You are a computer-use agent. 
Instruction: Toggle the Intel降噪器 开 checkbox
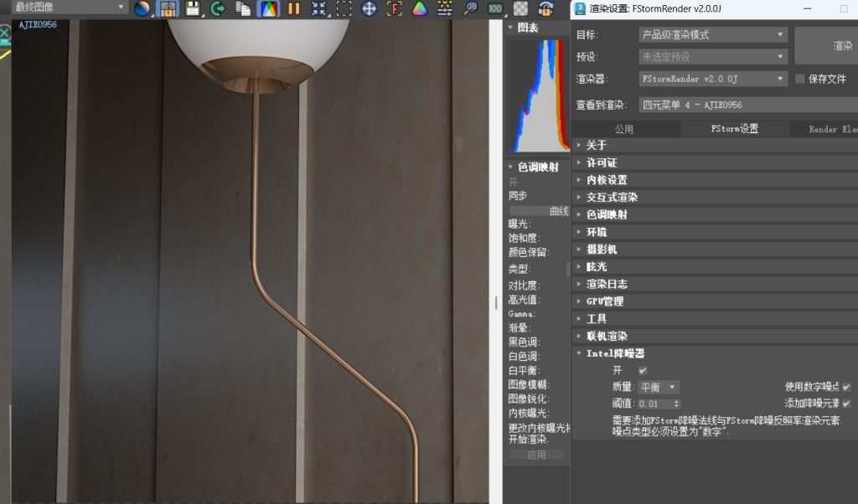click(x=643, y=371)
